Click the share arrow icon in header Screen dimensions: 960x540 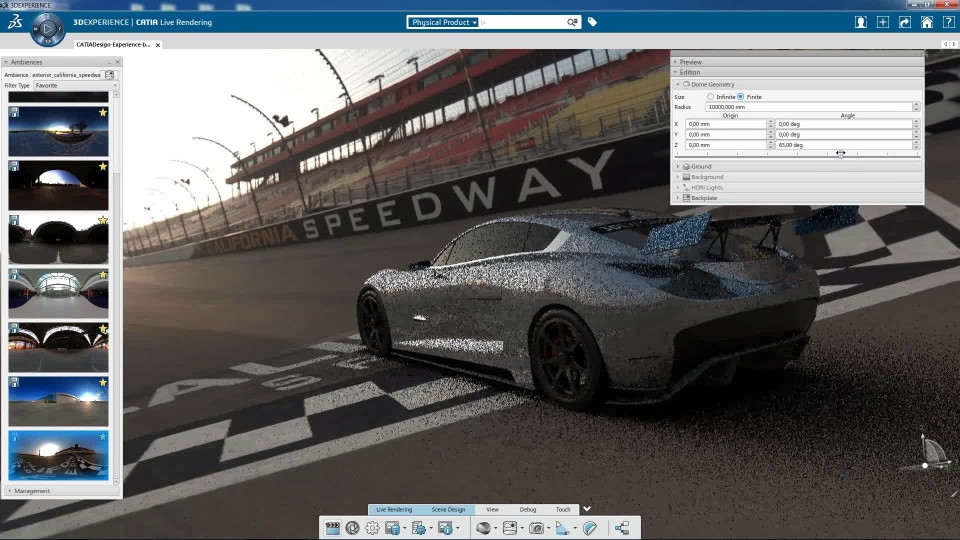(x=905, y=23)
